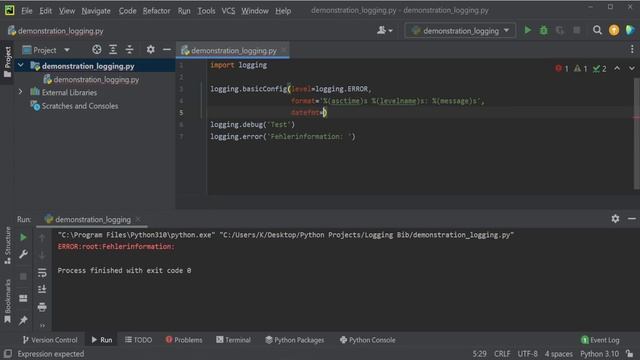Viewport: 640px width, 360px height.
Task: Open Python Console tool window
Action: coord(367,340)
